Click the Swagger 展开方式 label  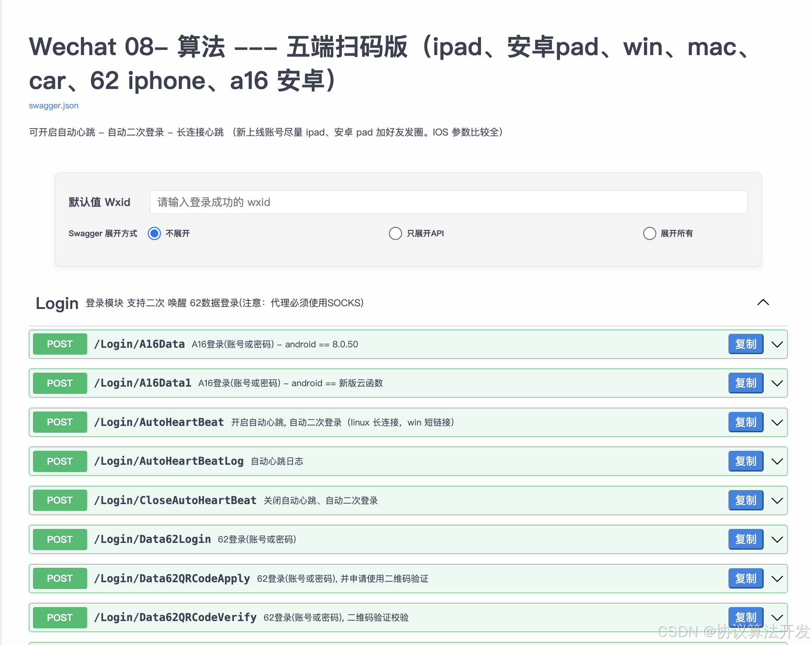point(103,234)
